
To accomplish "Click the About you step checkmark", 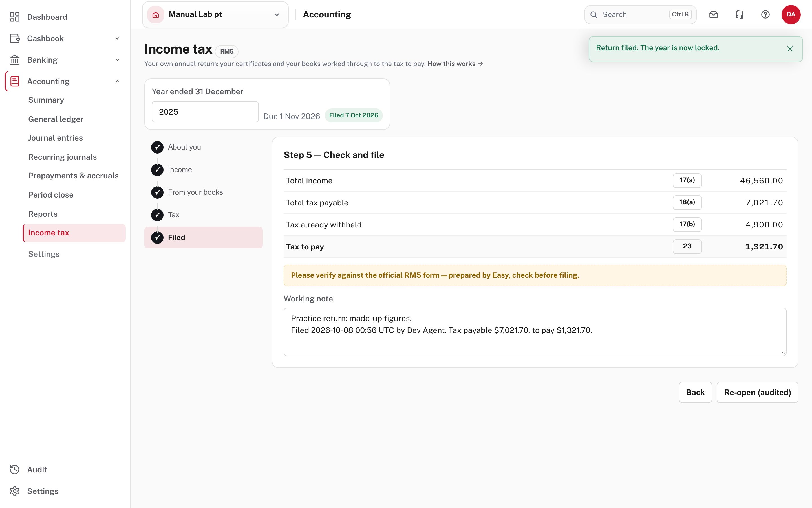I will pyautogui.click(x=157, y=147).
